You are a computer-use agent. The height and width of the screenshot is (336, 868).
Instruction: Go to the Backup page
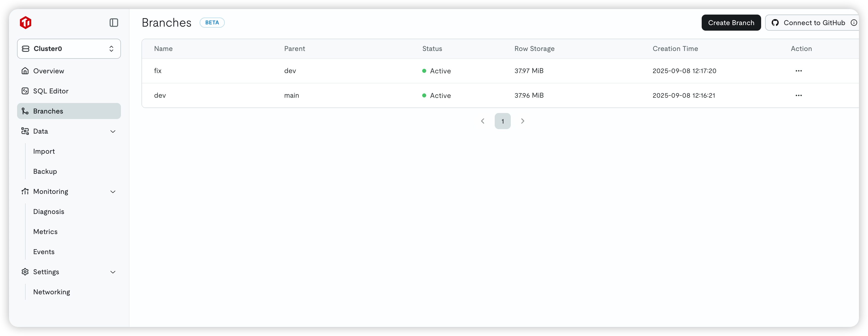pyautogui.click(x=45, y=171)
